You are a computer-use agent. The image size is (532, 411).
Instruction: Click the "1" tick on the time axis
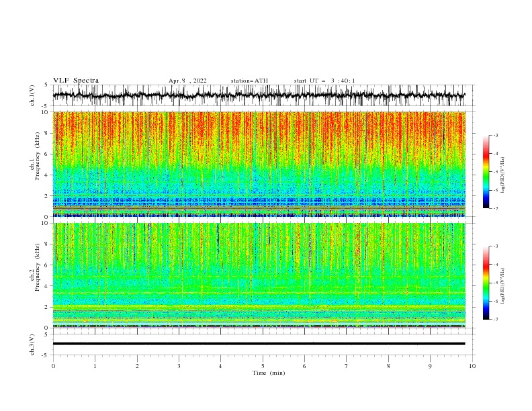tap(95, 366)
